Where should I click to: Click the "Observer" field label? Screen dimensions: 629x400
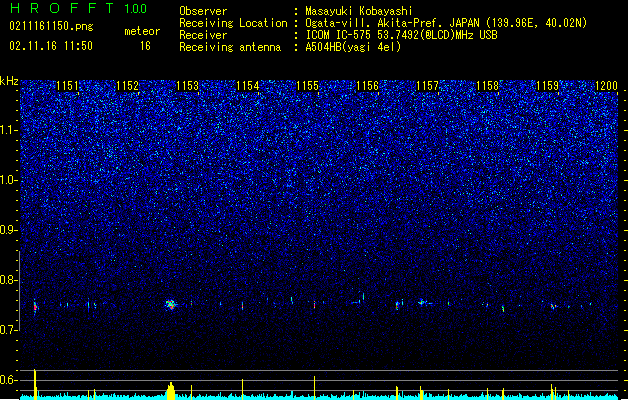(x=203, y=11)
